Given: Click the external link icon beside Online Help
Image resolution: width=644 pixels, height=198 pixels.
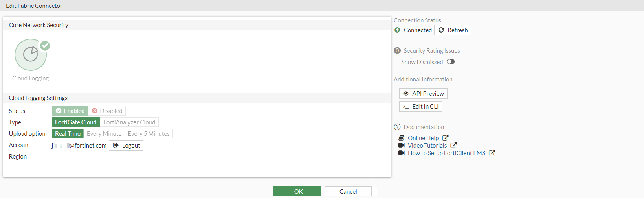Looking at the screenshot, I should point(445,138).
